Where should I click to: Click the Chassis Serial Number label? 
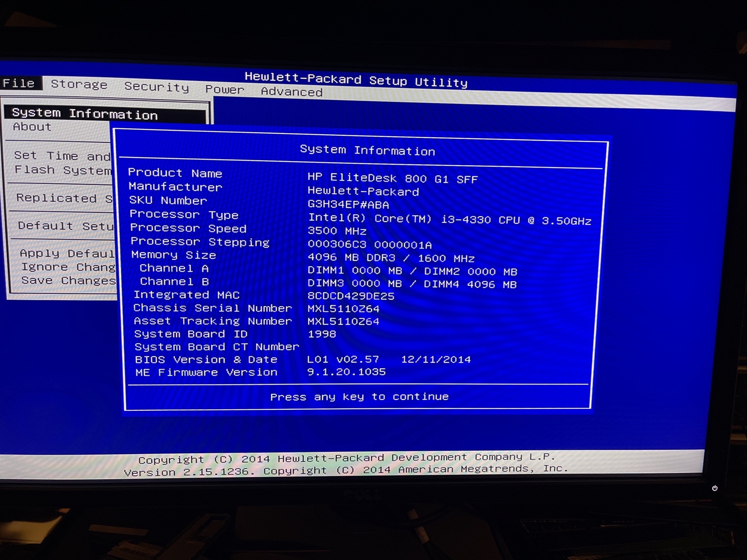(213, 308)
